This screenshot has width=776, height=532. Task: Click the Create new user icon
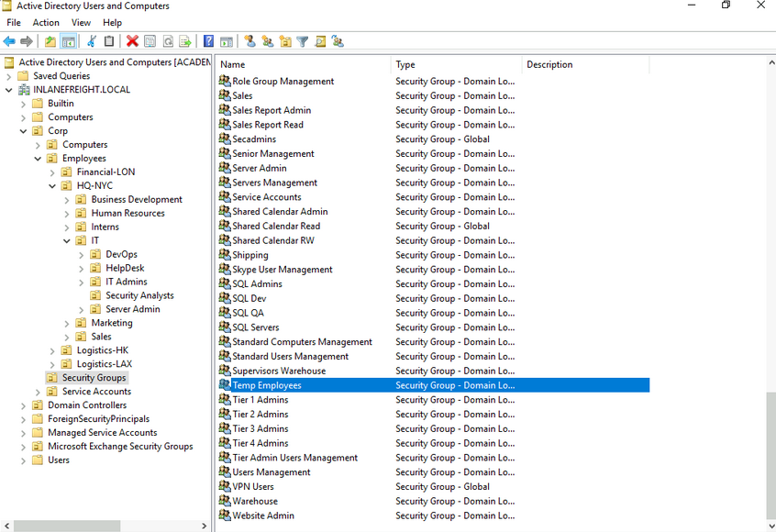click(249, 41)
